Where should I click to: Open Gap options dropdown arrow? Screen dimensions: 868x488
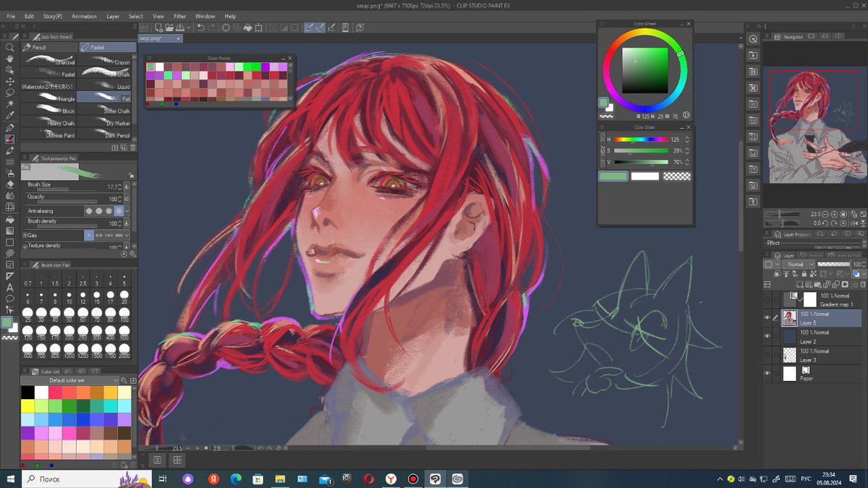coord(127,235)
